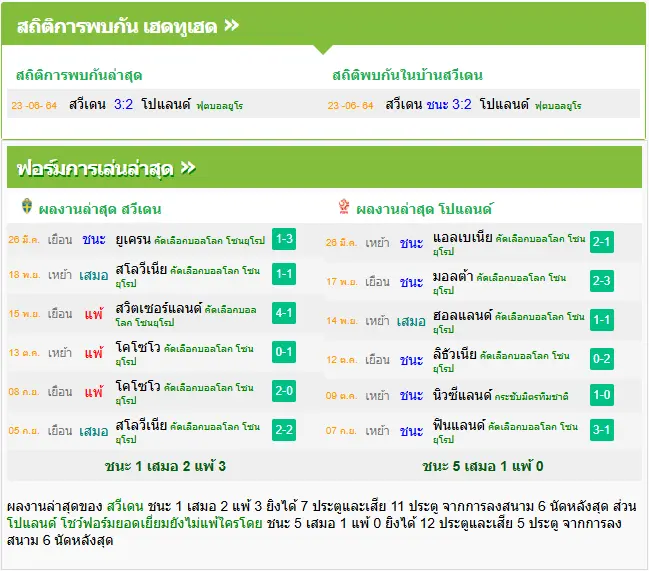This screenshot has width=649, height=571.
Task: Click the ฟุตบอลยูโร label in the right head-to-head row
Action: 558,106
